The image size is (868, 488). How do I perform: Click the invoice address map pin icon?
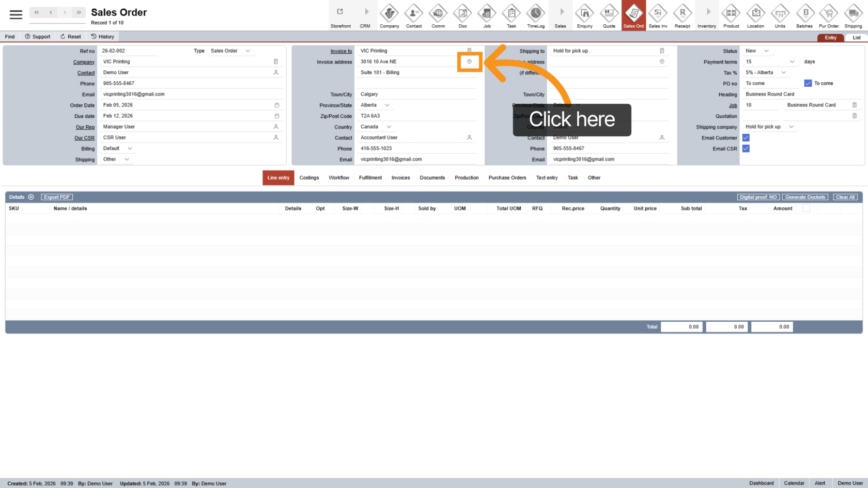click(469, 61)
